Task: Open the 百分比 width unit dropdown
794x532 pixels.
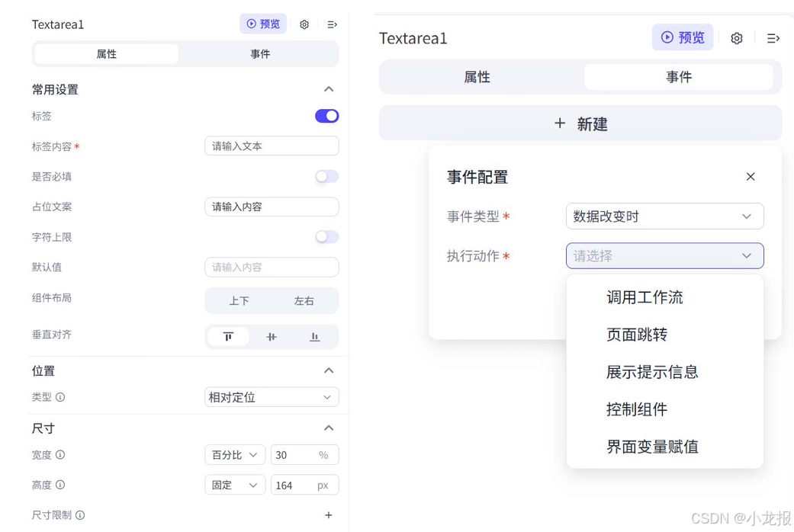Action: tap(234, 455)
